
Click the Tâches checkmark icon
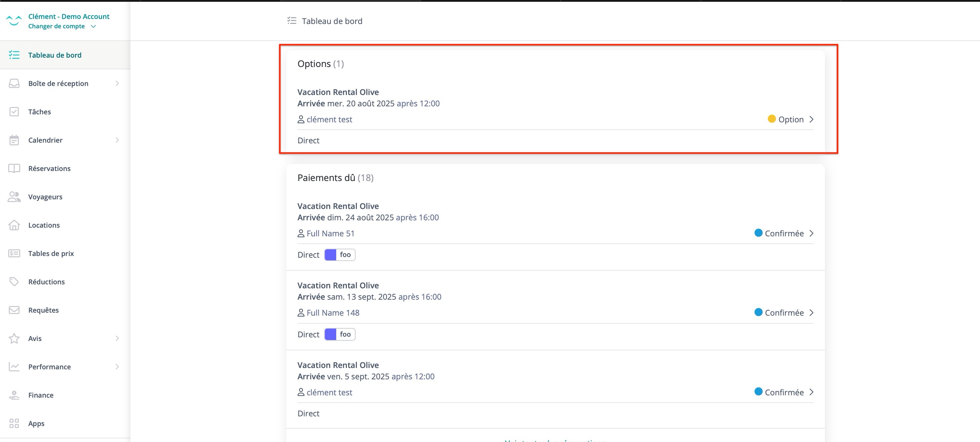coord(14,112)
